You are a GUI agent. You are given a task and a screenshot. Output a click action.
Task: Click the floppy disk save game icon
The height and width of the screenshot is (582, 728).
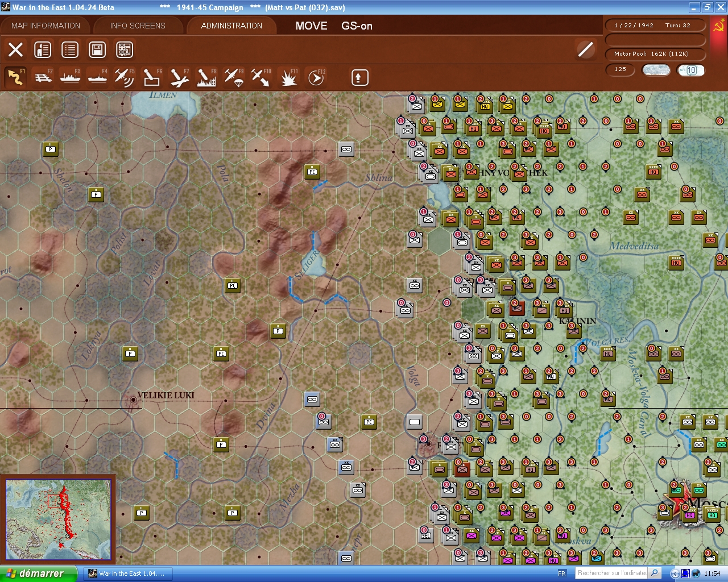(97, 49)
